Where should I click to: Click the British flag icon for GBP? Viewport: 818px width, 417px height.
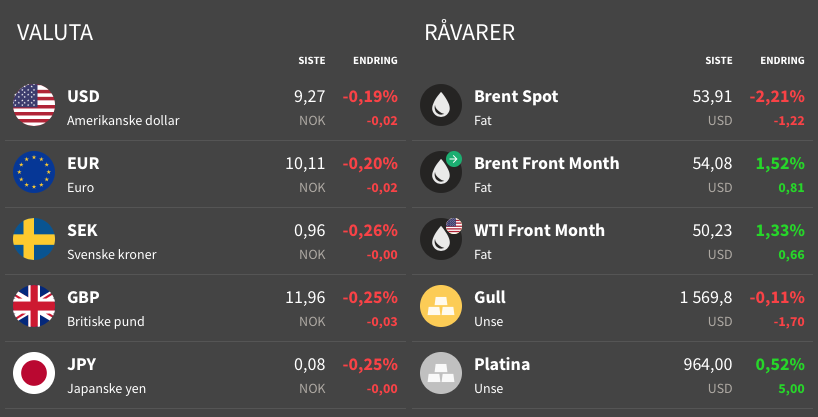coord(34,306)
